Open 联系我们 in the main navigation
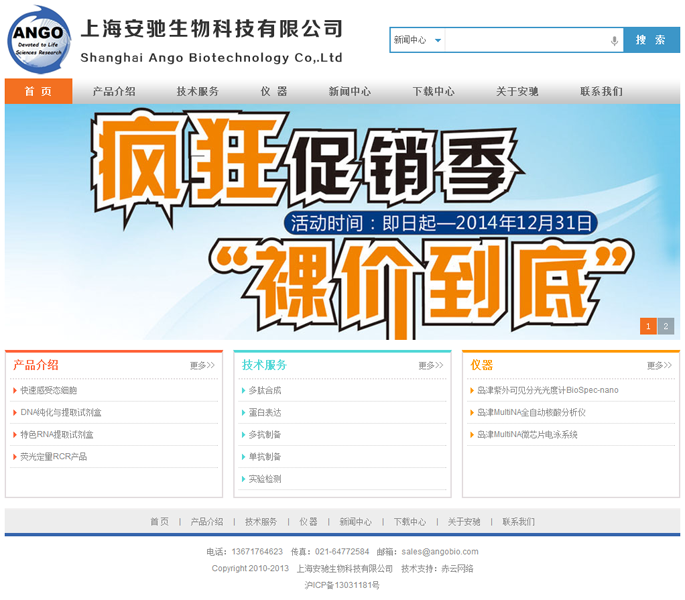Image resolution: width=685 pixels, height=600 pixels. (x=602, y=91)
